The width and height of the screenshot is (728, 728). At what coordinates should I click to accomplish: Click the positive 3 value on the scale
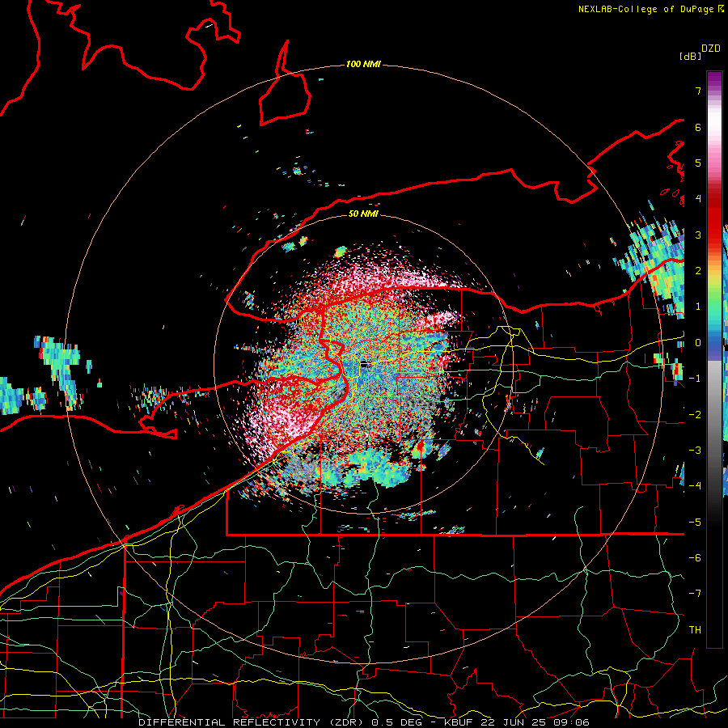coord(698,235)
